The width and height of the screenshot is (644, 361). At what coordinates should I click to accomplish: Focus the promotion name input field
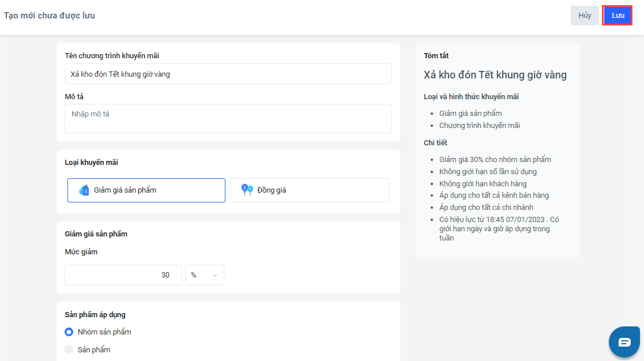point(228,74)
